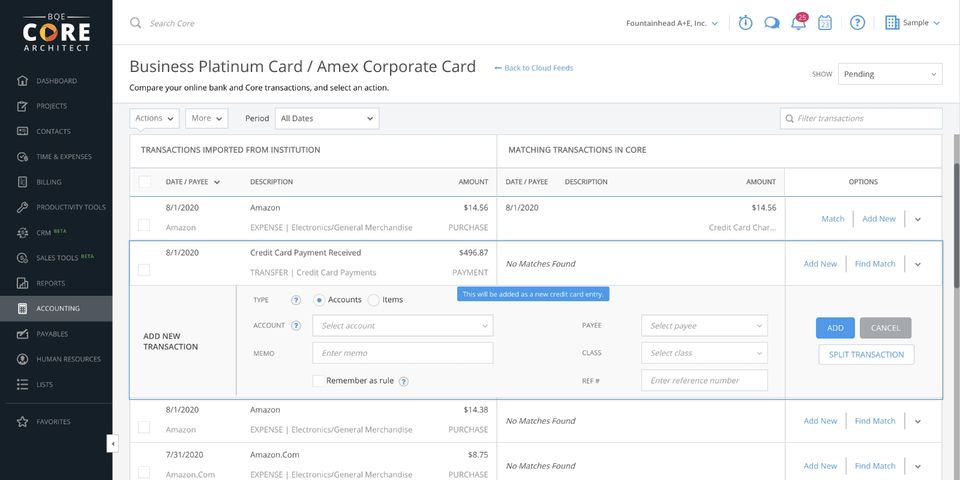Collapse the sidebar with arrow handle

[113, 443]
